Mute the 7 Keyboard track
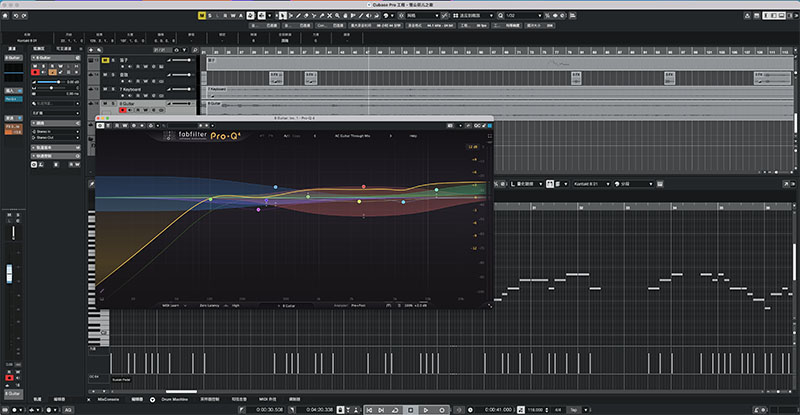Image resolution: width=800 pixels, height=415 pixels. pos(105,89)
